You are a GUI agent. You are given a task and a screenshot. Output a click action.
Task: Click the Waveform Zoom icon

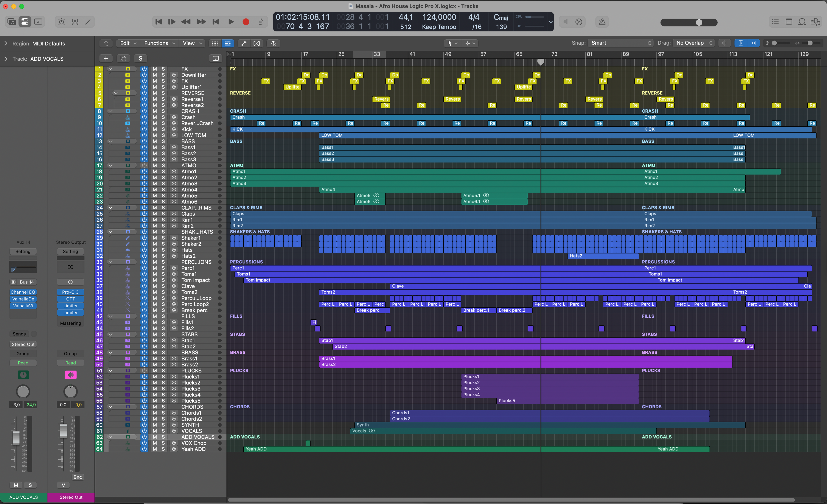click(725, 43)
